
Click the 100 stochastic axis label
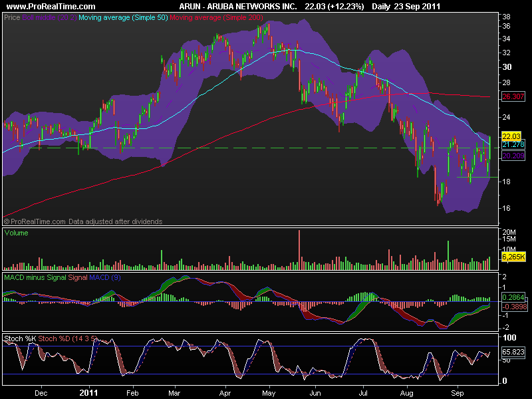point(509,337)
